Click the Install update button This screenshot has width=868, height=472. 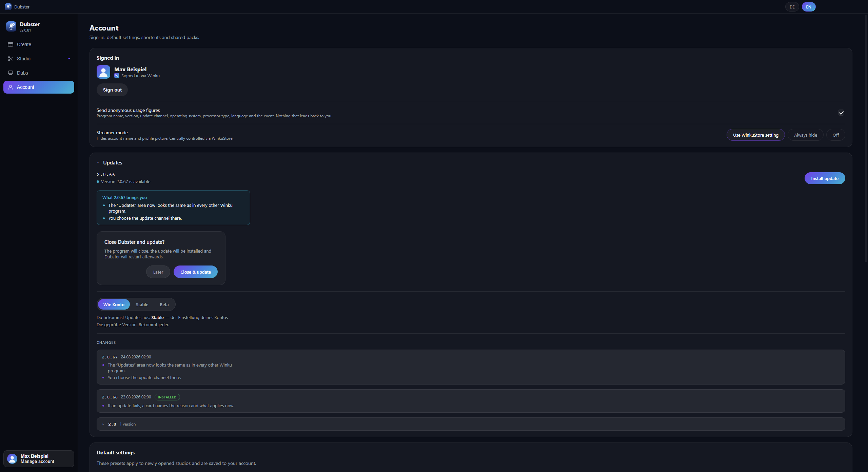[x=825, y=178]
